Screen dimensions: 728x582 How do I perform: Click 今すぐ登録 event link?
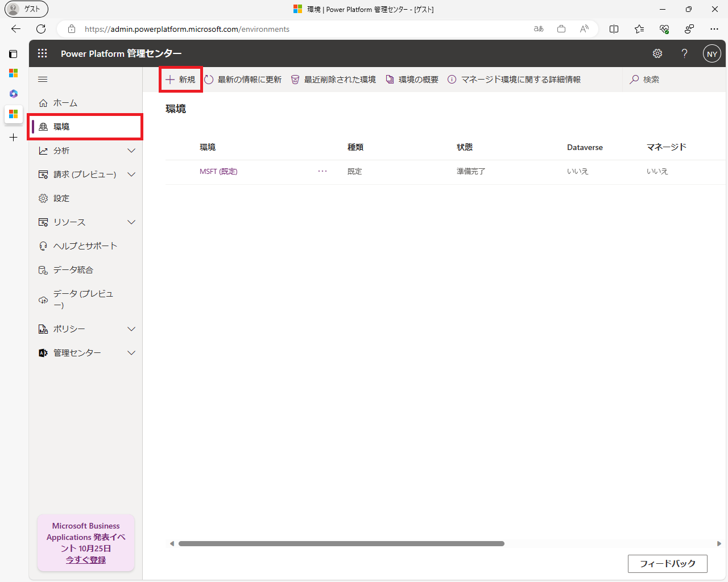[x=86, y=560]
